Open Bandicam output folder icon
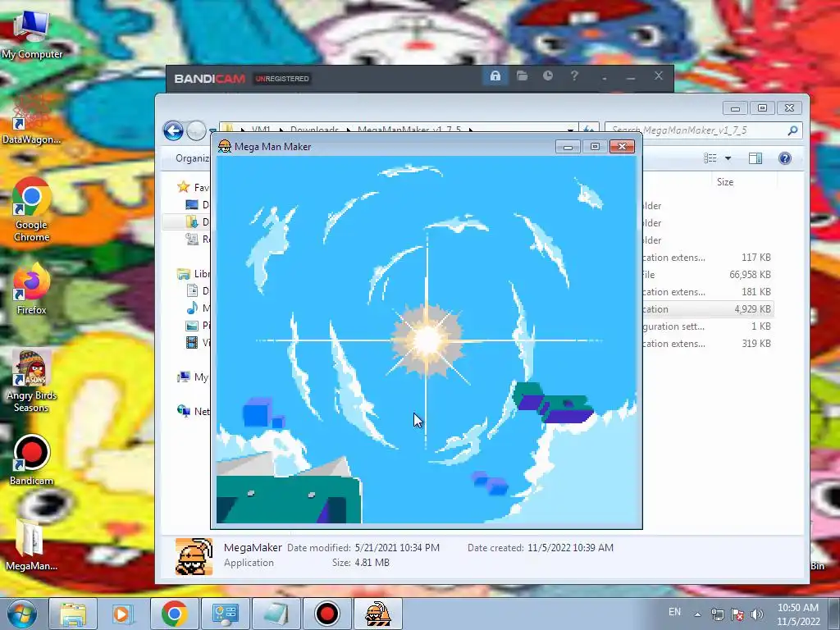 click(522, 76)
